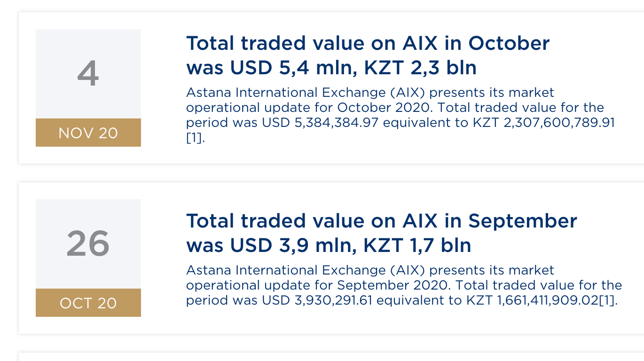
Task: Click the date tile showing number 26
Action: pyautogui.click(x=88, y=244)
